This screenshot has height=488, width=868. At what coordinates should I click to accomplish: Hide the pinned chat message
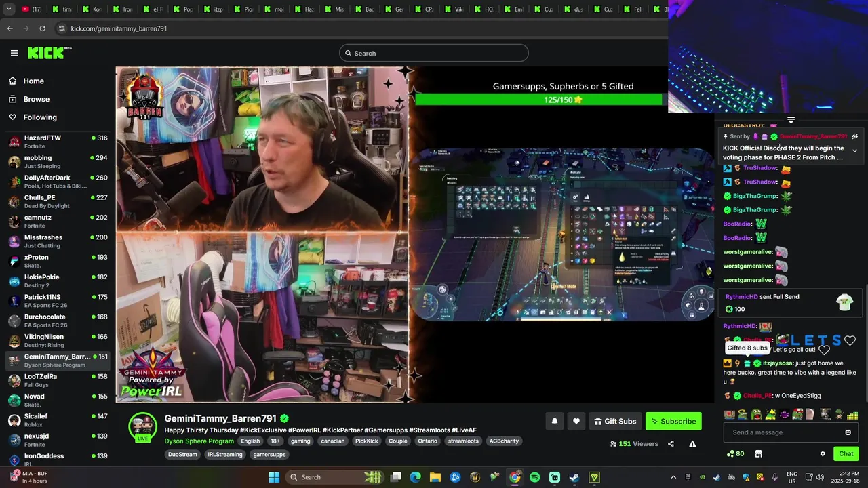click(854, 136)
